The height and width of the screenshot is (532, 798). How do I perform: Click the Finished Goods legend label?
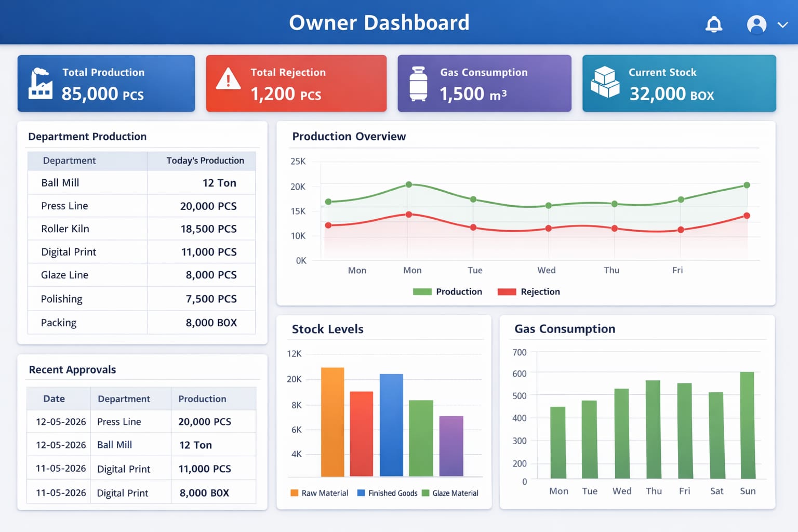click(x=393, y=493)
